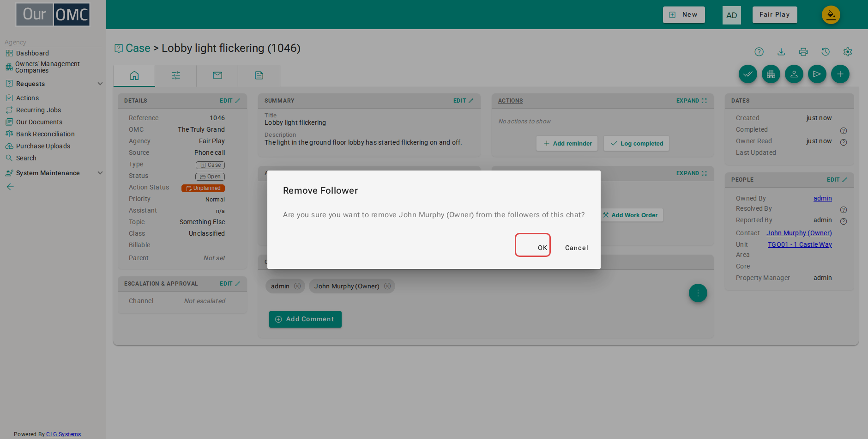The image size is (868, 439).
Task: Cancel the Remove Follower dialog
Action: [x=577, y=248]
